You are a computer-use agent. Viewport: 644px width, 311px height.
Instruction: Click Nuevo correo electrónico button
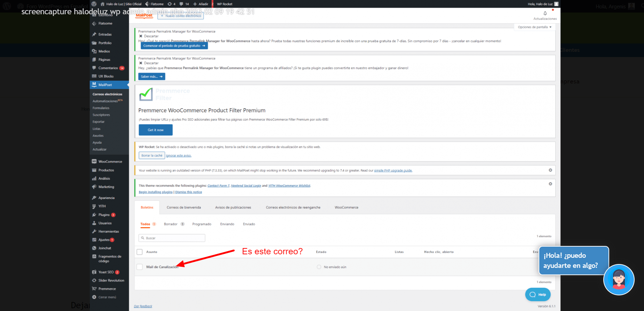[x=181, y=16]
